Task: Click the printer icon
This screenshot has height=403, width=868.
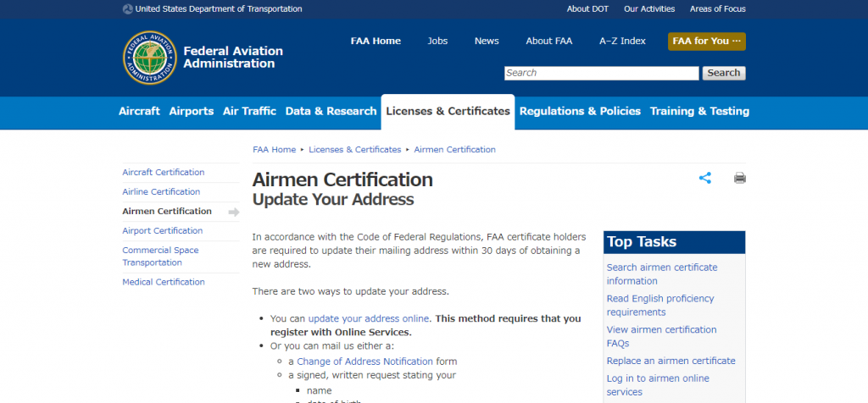Action: pyautogui.click(x=739, y=178)
